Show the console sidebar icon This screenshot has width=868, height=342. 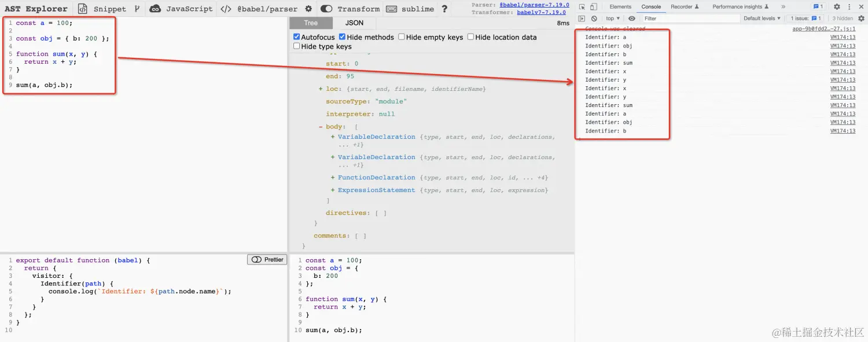582,19
